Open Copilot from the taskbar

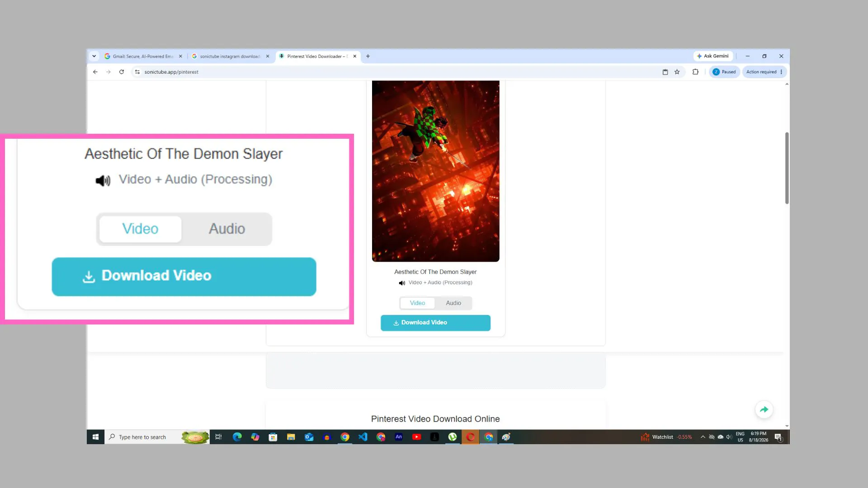pyautogui.click(x=255, y=437)
